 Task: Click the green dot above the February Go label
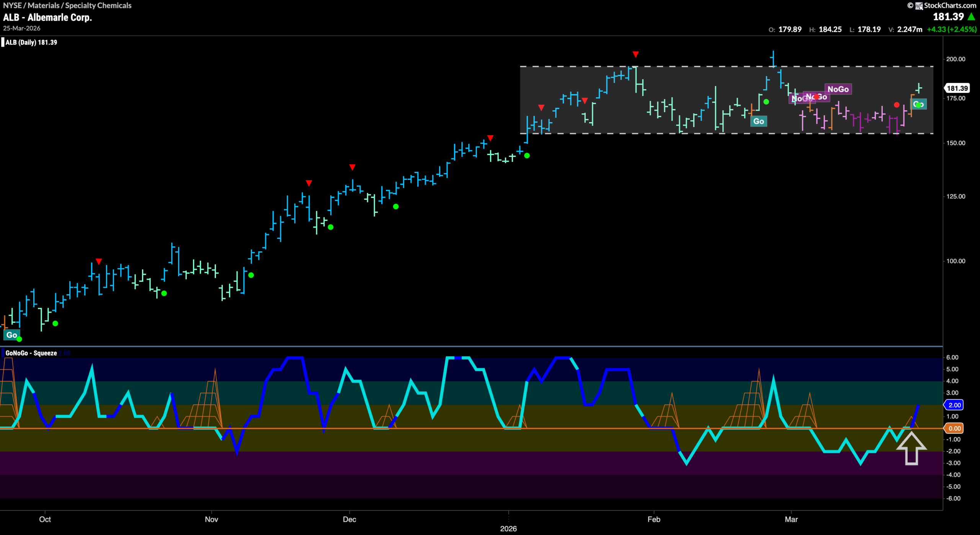[x=766, y=101]
